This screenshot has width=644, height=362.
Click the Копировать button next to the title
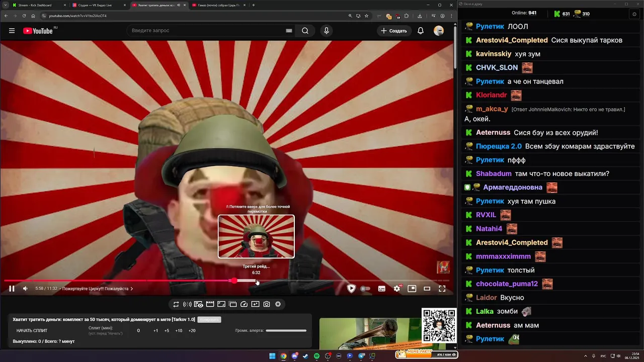[x=209, y=320]
